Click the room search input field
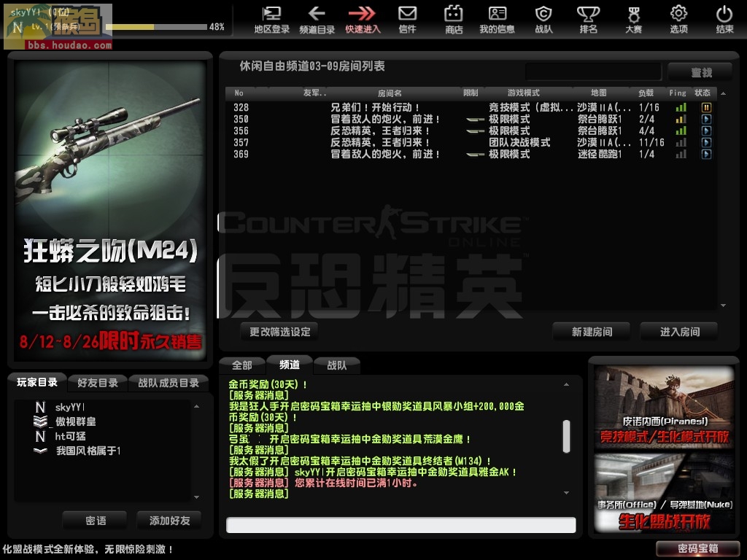Image resolution: width=747 pixels, height=560 pixels. (593, 72)
